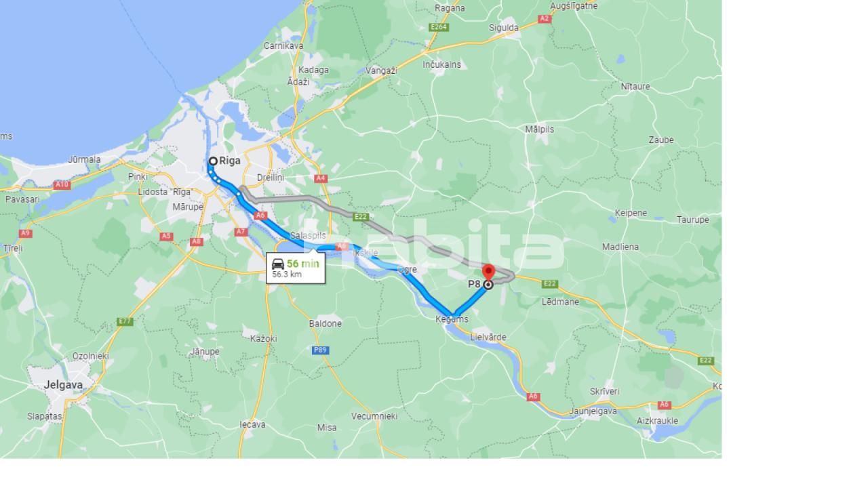Viewport: 868px width, 488px height.
Task: Click the A4 road shield near Dreiliņi
Action: coord(321,178)
